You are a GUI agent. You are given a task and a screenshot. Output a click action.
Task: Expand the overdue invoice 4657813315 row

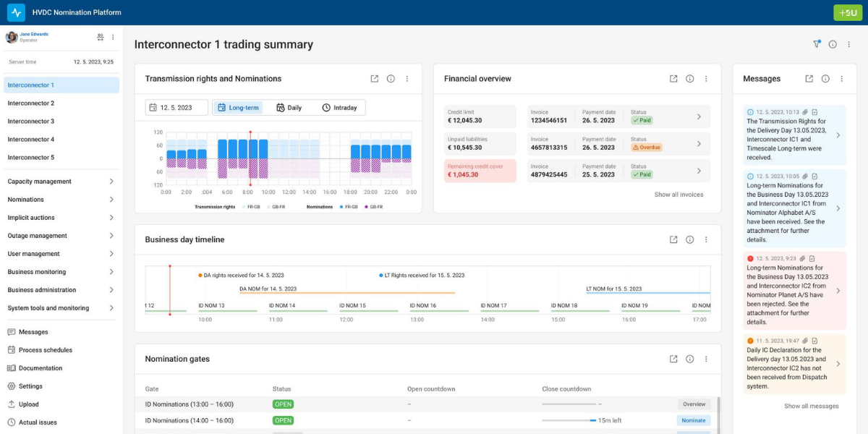(x=699, y=144)
